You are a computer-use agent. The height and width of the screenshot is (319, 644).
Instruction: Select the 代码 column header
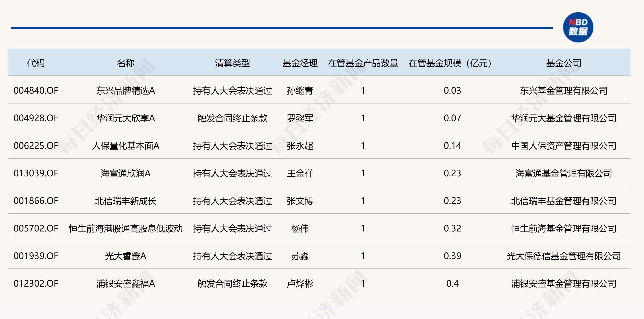pos(36,63)
